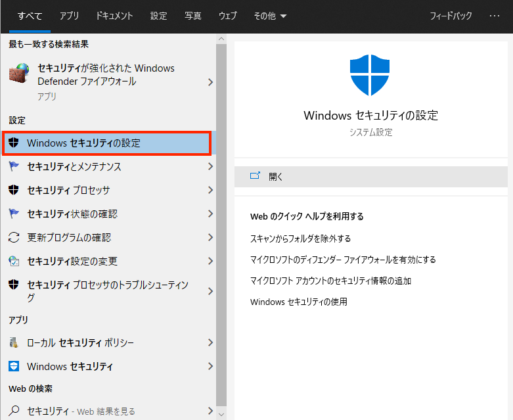Image resolution: width=513 pixels, height=420 pixels.
Task: Open スキャンからフォルダを除外する help link
Action: [x=300, y=239]
